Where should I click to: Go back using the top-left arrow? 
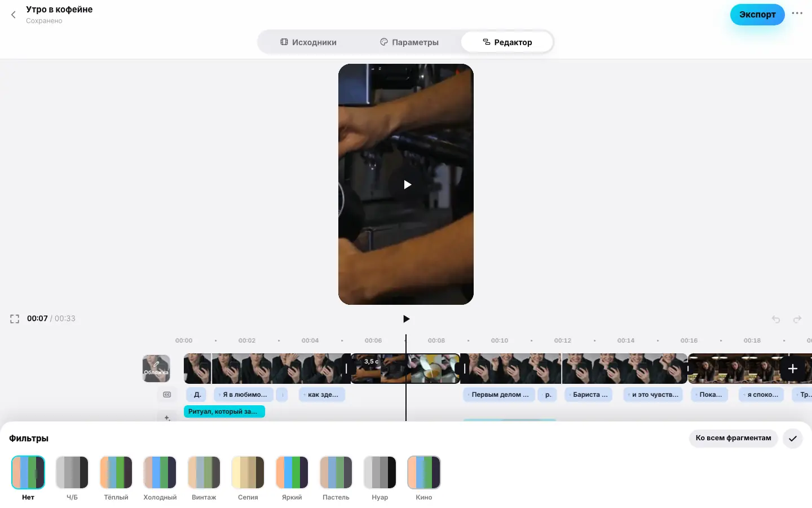(x=14, y=15)
